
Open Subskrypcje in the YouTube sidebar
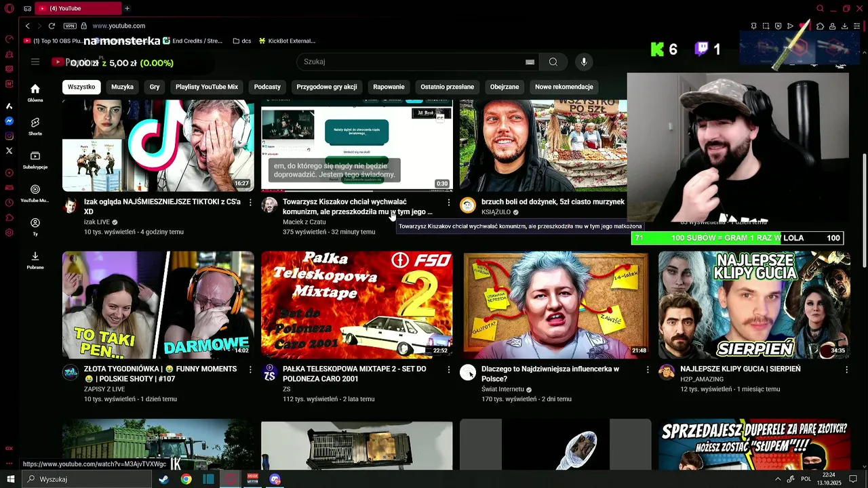(35, 160)
